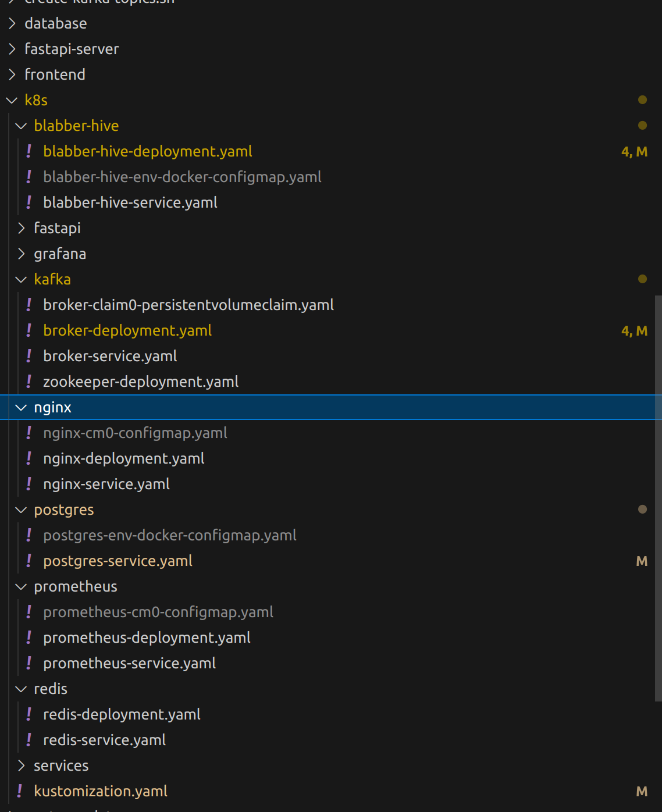
Task: Open nginx-service.yaml file
Action: [x=106, y=484]
